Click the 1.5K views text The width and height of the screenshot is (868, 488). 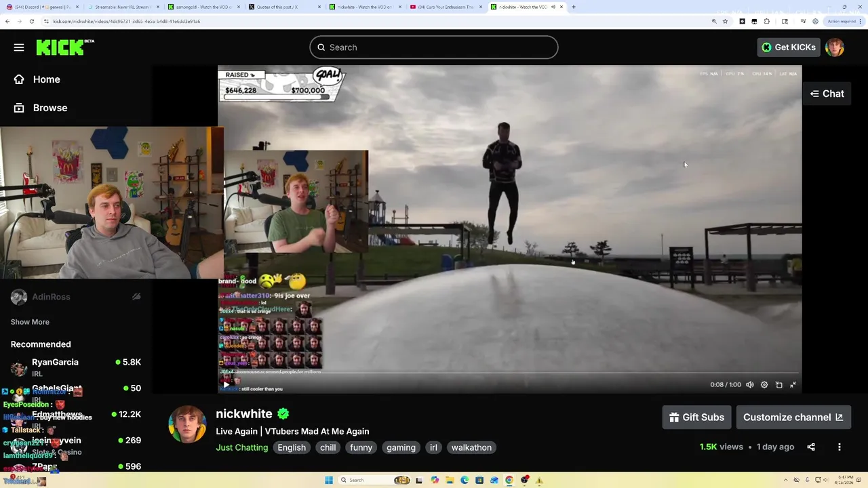coord(722,447)
